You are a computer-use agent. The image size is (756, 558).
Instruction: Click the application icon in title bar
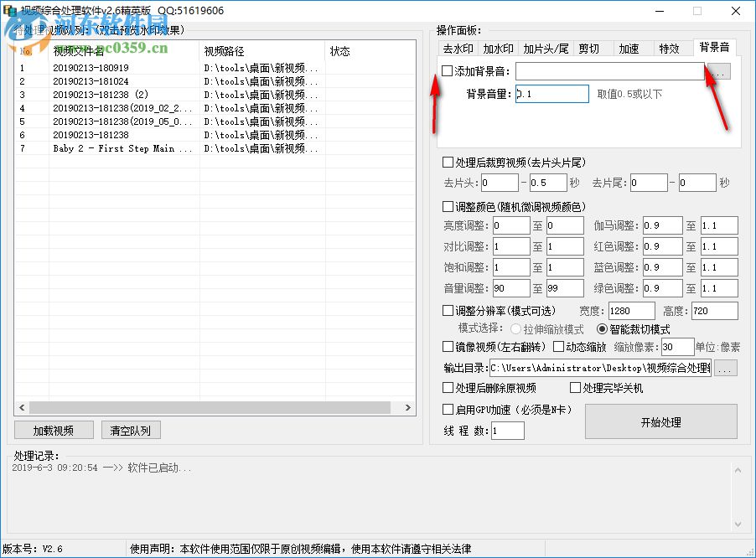tap(9, 10)
